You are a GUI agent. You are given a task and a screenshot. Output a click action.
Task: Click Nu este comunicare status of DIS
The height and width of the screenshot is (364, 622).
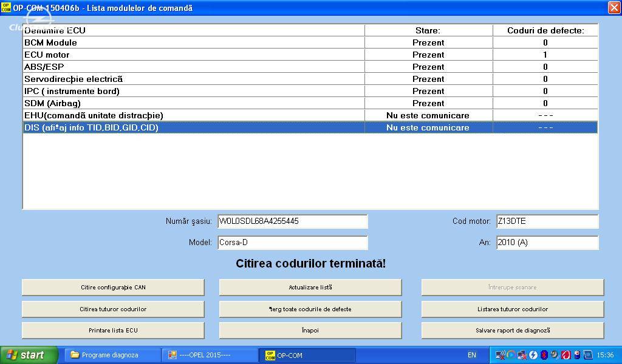point(428,127)
